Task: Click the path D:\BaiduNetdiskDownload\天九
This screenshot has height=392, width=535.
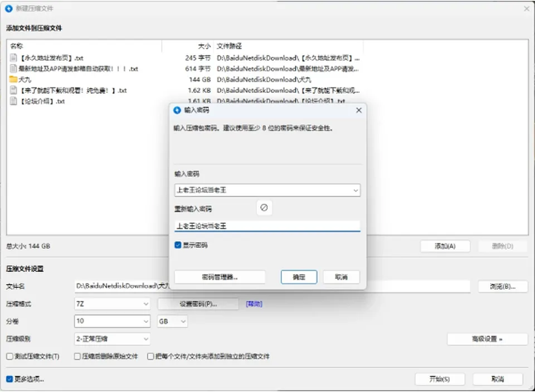Action: (264, 80)
